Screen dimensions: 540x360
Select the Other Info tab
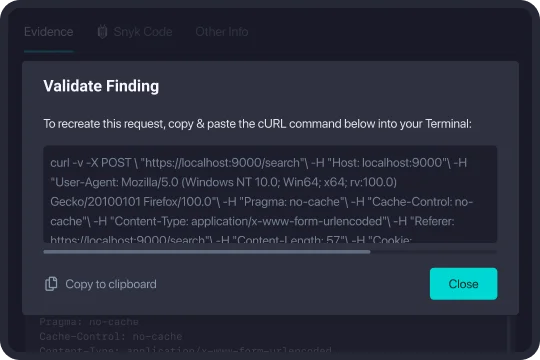point(222,32)
